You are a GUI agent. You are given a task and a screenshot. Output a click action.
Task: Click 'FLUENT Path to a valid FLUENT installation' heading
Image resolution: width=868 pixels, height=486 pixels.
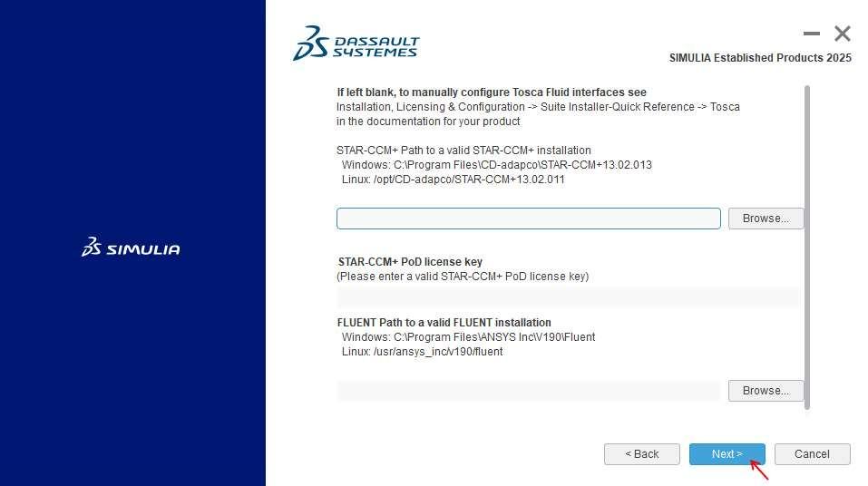click(444, 323)
